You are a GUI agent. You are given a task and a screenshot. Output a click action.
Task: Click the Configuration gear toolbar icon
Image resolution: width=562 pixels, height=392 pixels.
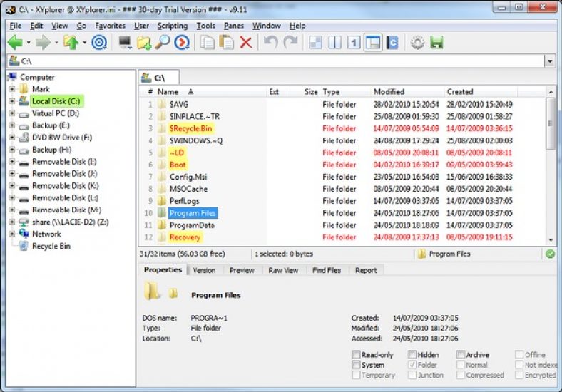417,43
